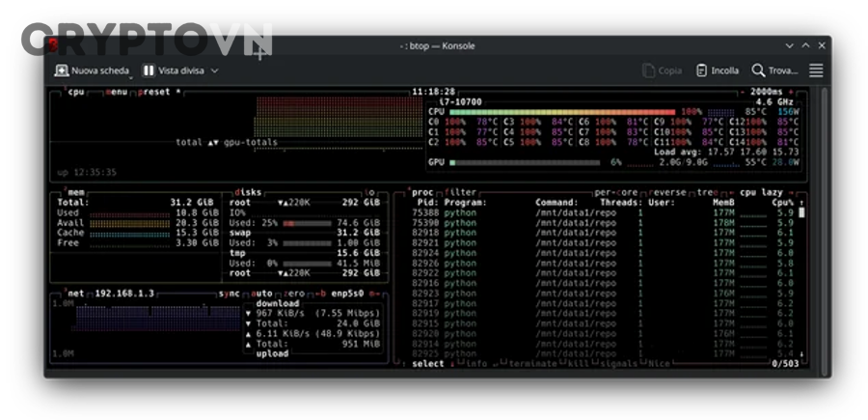
Task: Select next sort column right of cpu lazy
Action: [x=791, y=193]
